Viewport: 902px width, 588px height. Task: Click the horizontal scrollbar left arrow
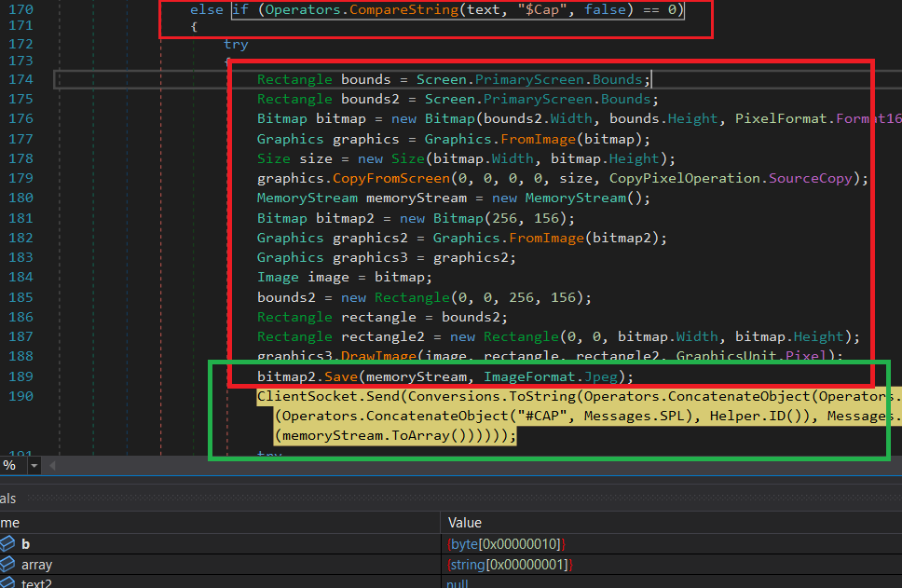pyautogui.click(x=52, y=465)
